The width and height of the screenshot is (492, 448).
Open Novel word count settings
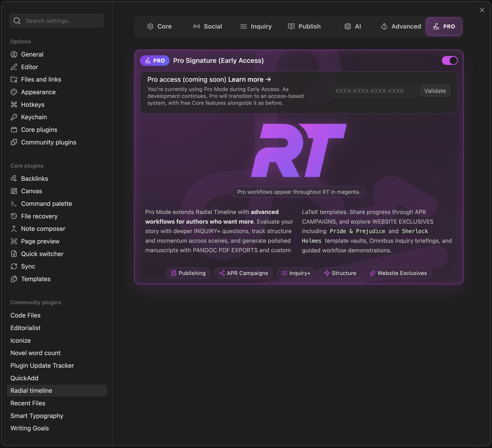coord(57,353)
